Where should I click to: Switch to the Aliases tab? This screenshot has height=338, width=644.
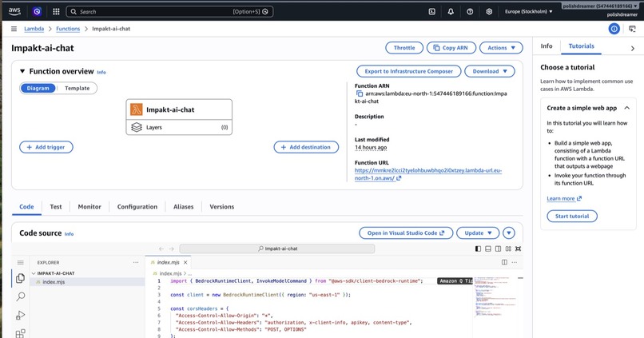click(x=183, y=207)
